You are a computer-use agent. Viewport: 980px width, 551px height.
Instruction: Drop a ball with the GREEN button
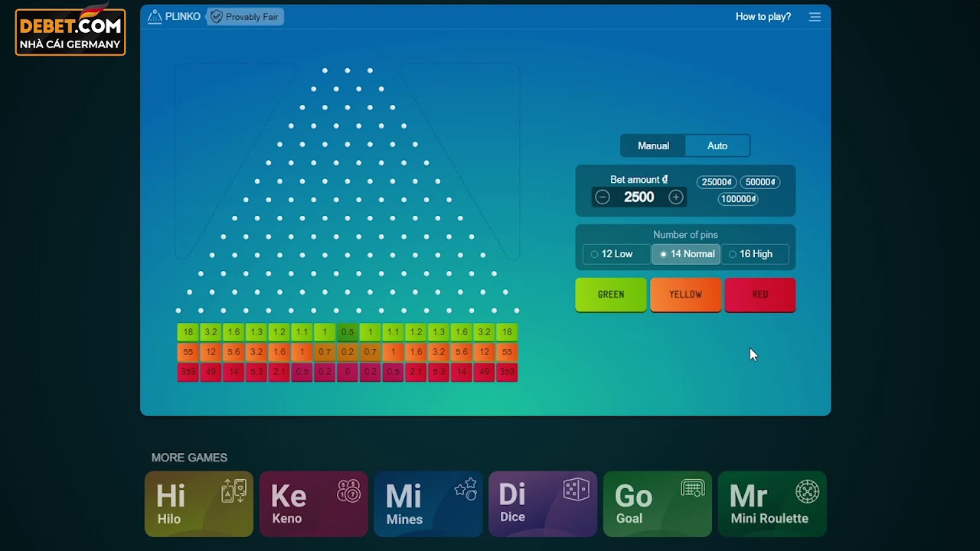point(611,295)
